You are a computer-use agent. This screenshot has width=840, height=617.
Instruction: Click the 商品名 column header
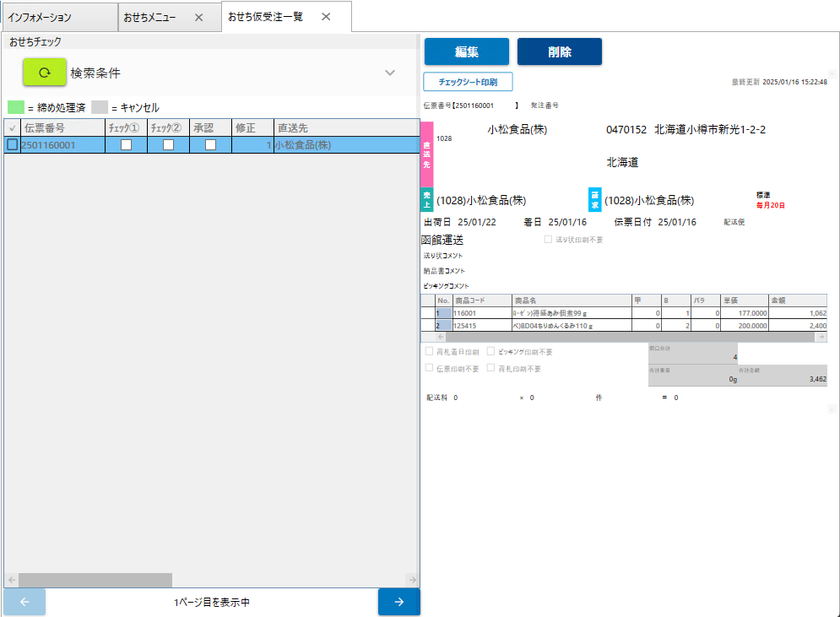coord(572,300)
